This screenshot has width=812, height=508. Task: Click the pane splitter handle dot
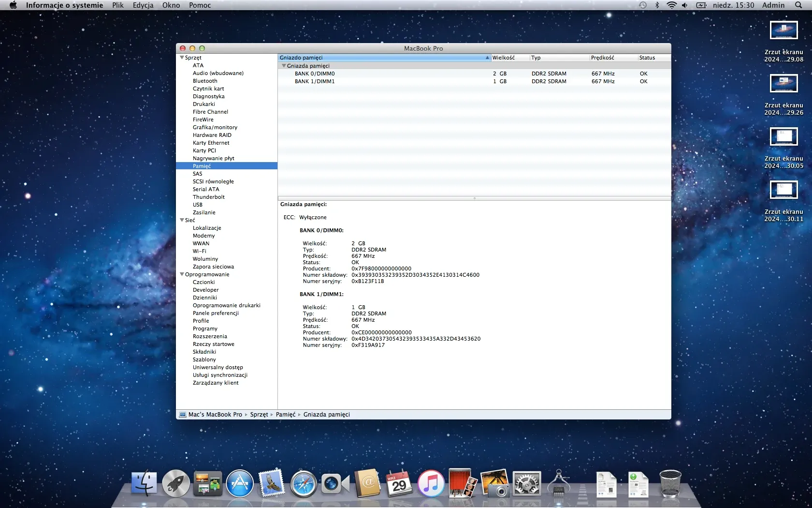(x=474, y=198)
